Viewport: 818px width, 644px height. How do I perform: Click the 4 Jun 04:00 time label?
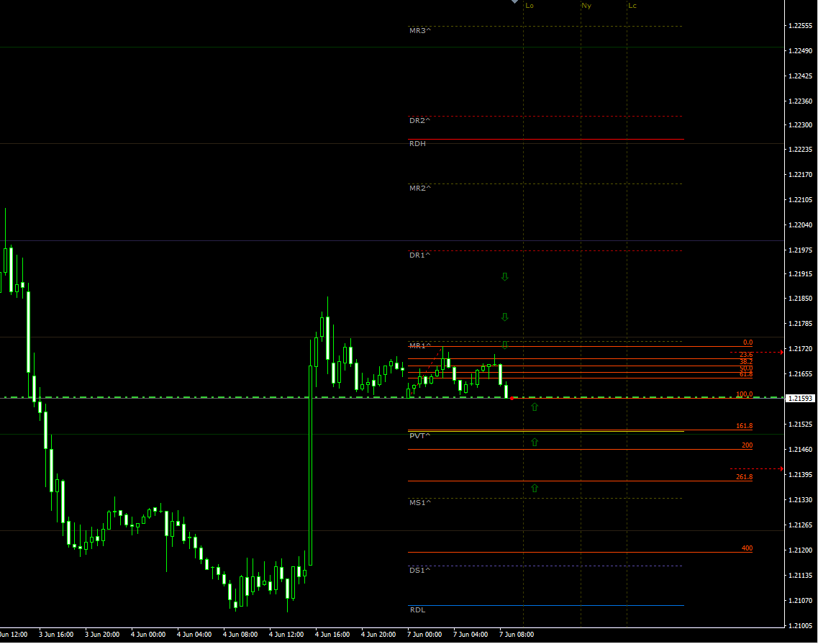(194, 635)
